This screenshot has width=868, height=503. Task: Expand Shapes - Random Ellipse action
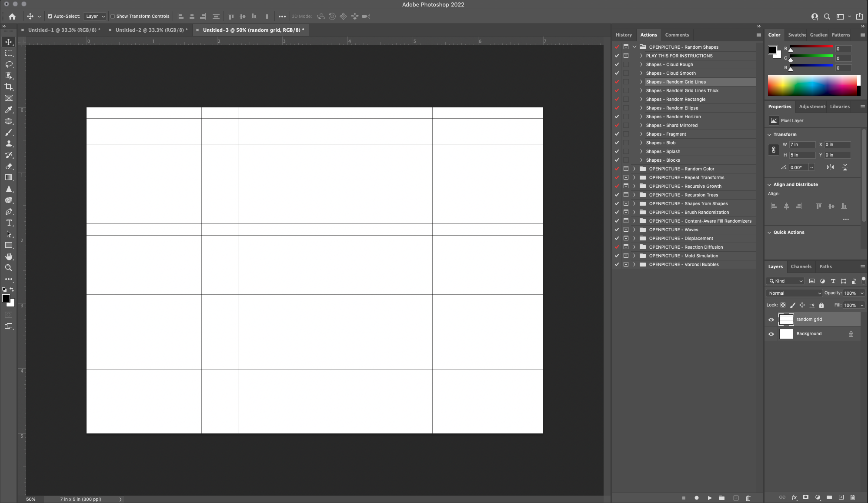pyautogui.click(x=641, y=108)
